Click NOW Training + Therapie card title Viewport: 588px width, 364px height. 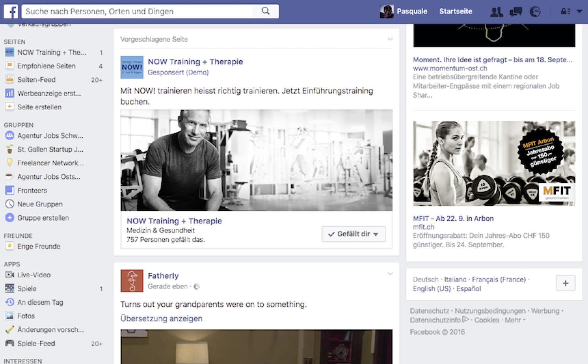tap(174, 221)
